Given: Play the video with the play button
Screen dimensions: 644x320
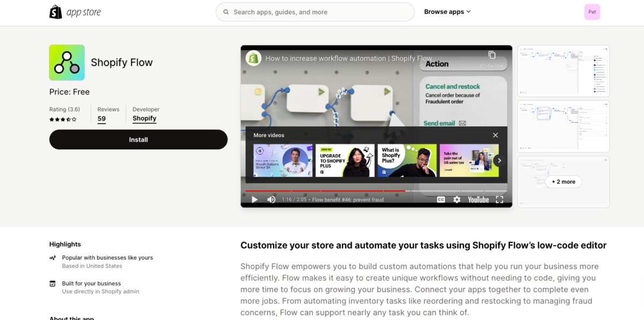Looking at the screenshot, I should [x=255, y=199].
